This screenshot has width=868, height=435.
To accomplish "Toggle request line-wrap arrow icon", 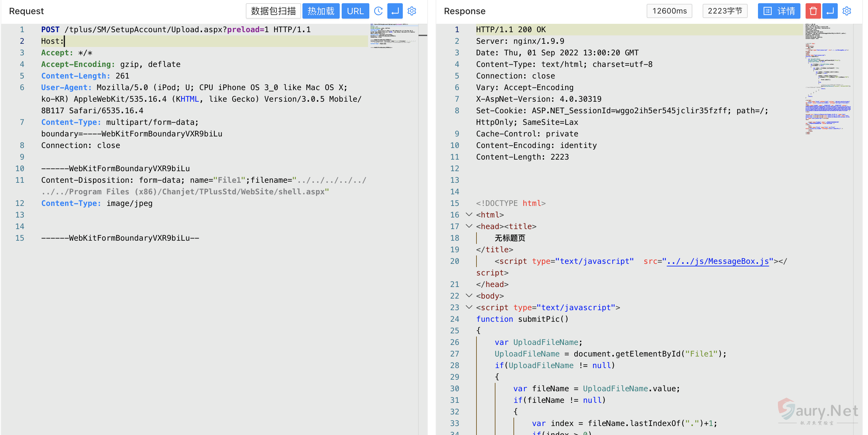I will click(395, 11).
